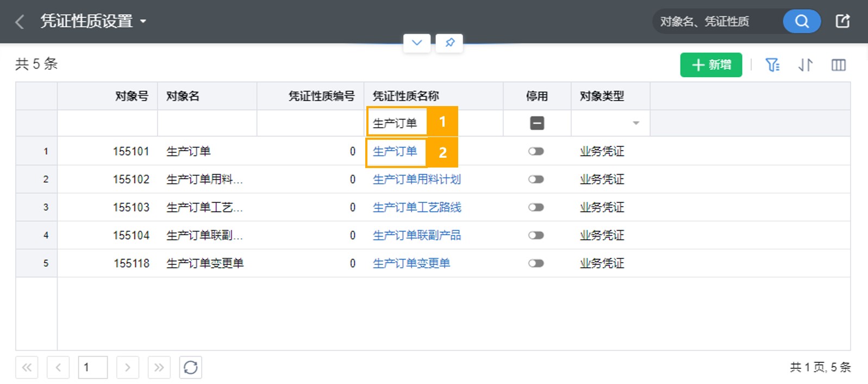The width and height of the screenshot is (868, 384).
Task: Click the export/share icon in header
Action: (842, 21)
